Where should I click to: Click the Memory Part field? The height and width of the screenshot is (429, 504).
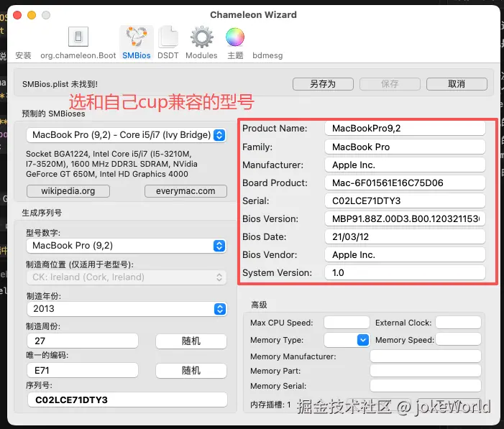click(x=426, y=371)
